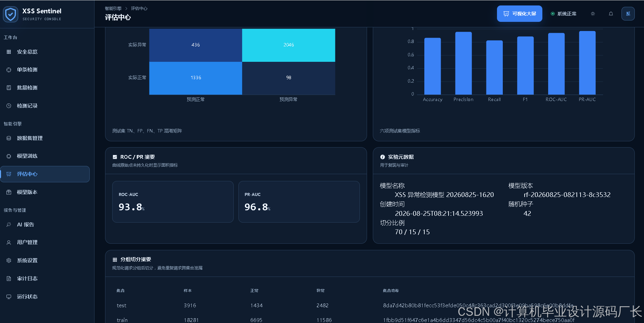
Task: Click the model version rf-20260825-082113-8c3532
Action: click(x=567, y=195)
